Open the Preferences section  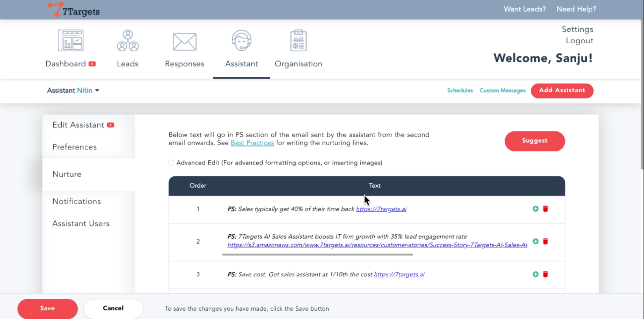74,147
